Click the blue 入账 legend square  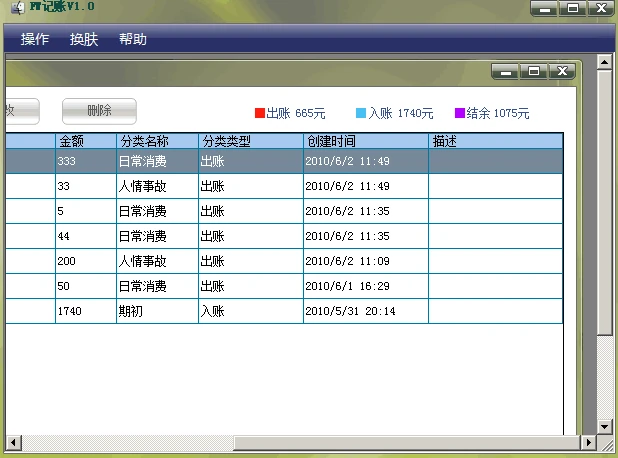pyautogui.click(x=361, y=113)
